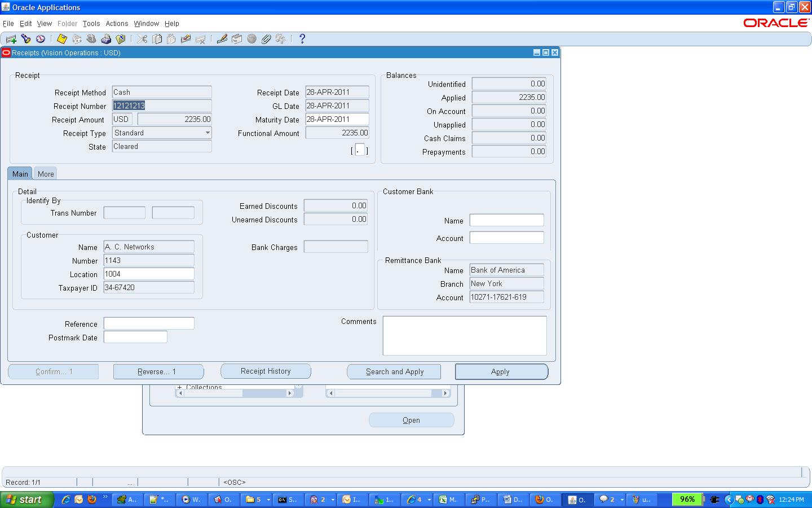
Task: Click right scroll arrow of Navigator right list
Action: (445, 393)
